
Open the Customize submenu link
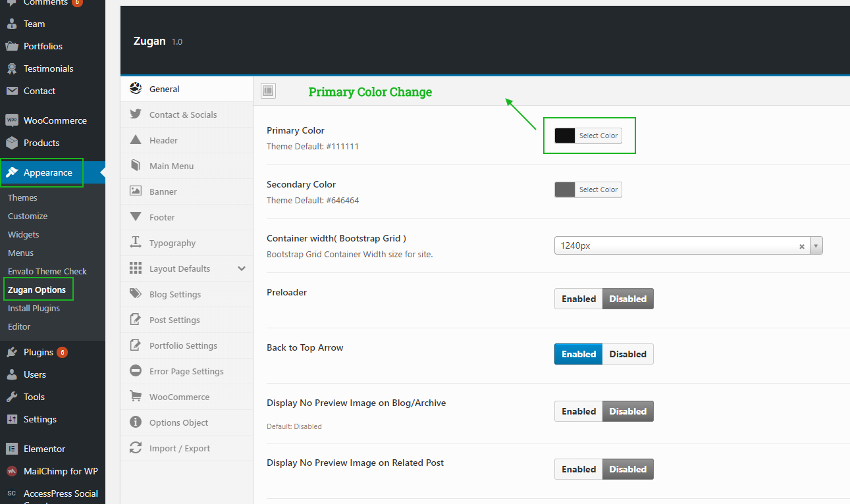click(28, 216)
